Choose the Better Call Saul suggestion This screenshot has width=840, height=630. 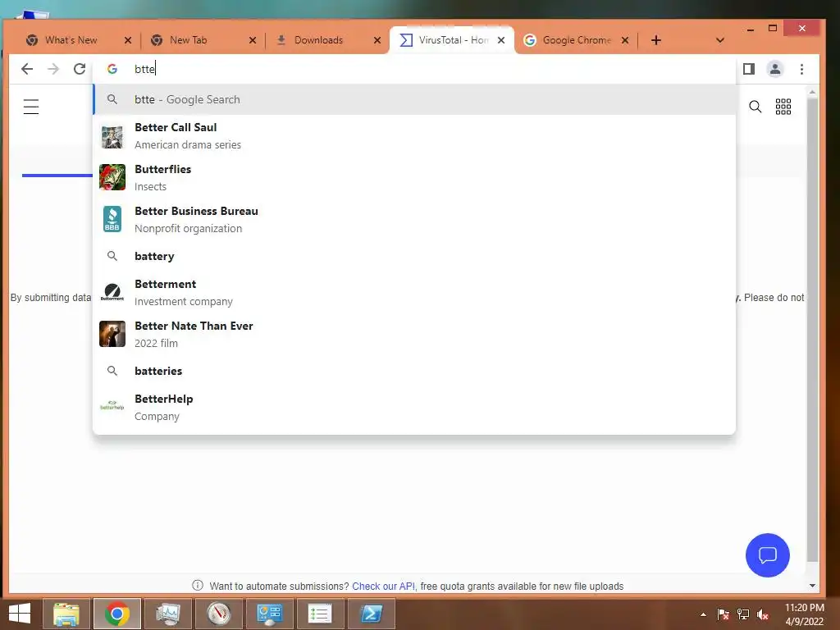(x=414, y=136)
